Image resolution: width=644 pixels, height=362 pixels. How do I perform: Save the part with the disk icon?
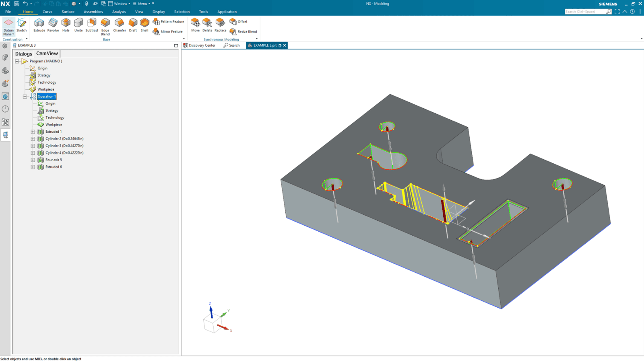pyautogui.click(x=17, y=4)
